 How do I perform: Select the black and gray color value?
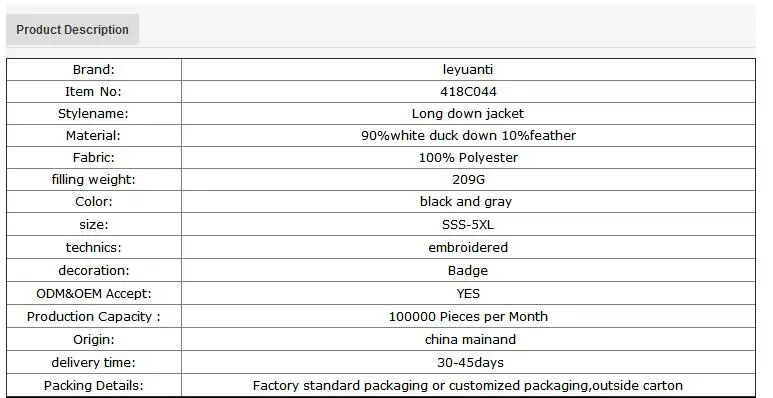(466, 202)
